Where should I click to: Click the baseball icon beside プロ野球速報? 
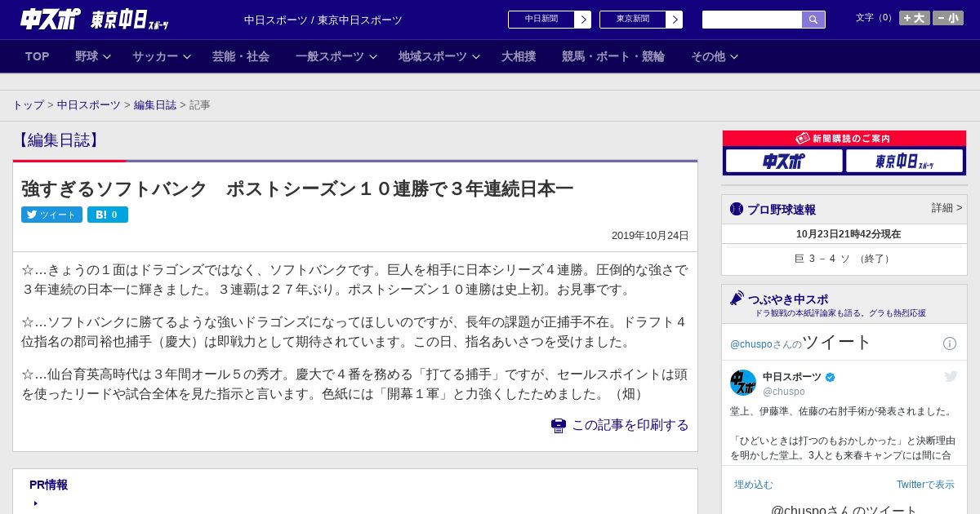pos(737,209)
